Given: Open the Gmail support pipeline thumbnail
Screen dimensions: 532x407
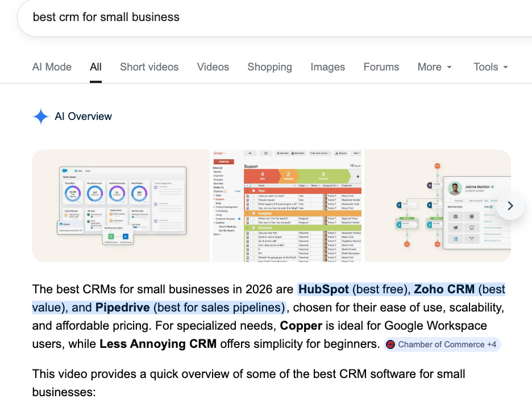Looking at the screenshot, I should 287,206.
